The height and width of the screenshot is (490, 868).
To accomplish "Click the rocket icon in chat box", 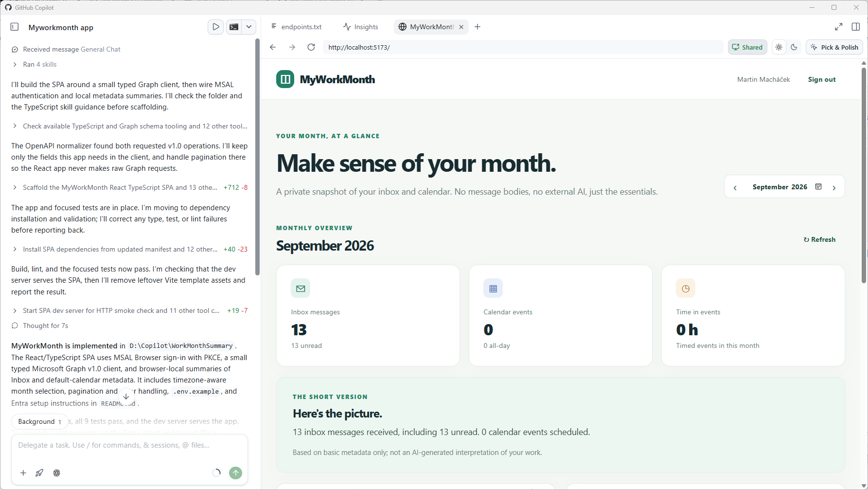I will pyautogui.click(x=39, y=473).
